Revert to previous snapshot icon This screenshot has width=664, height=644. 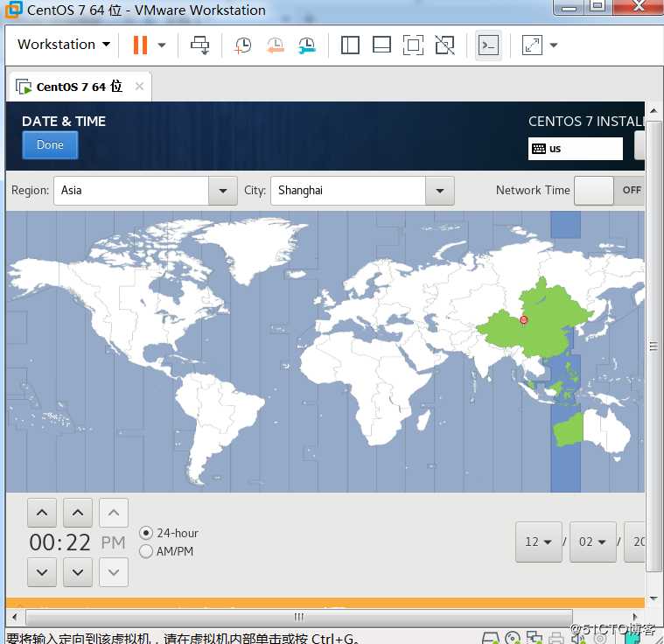pos(276,45)
